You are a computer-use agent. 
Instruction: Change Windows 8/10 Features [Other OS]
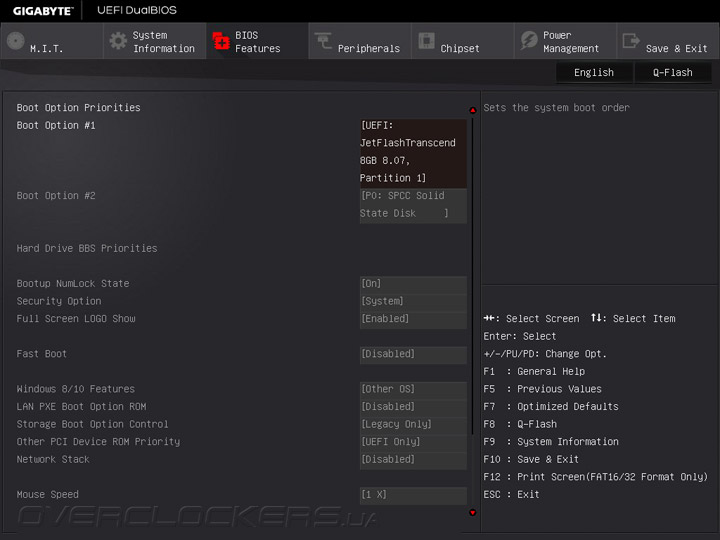point(413,389)
